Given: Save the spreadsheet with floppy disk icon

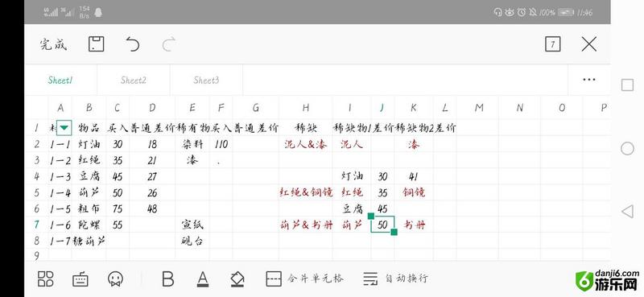Looking at the screenshot, I should pyautogui.click(x=97, y=44).
